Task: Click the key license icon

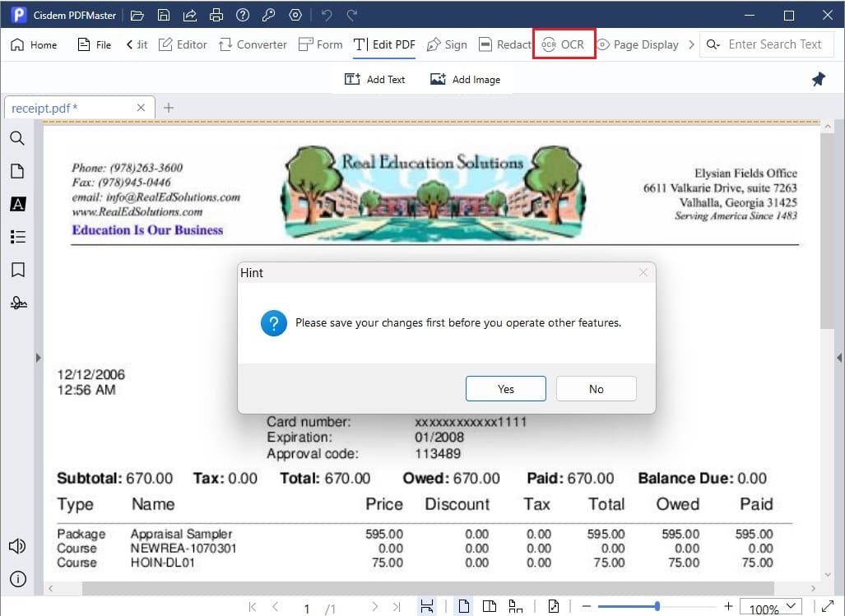Action: pyautogui.click(x=269, y=15)
